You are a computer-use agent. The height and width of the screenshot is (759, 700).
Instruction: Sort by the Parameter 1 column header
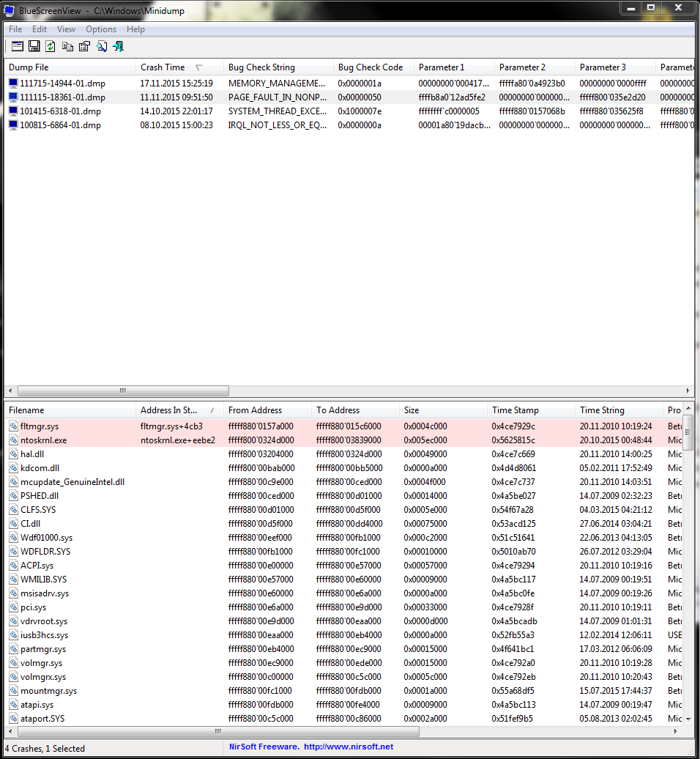tap(454, 67)
